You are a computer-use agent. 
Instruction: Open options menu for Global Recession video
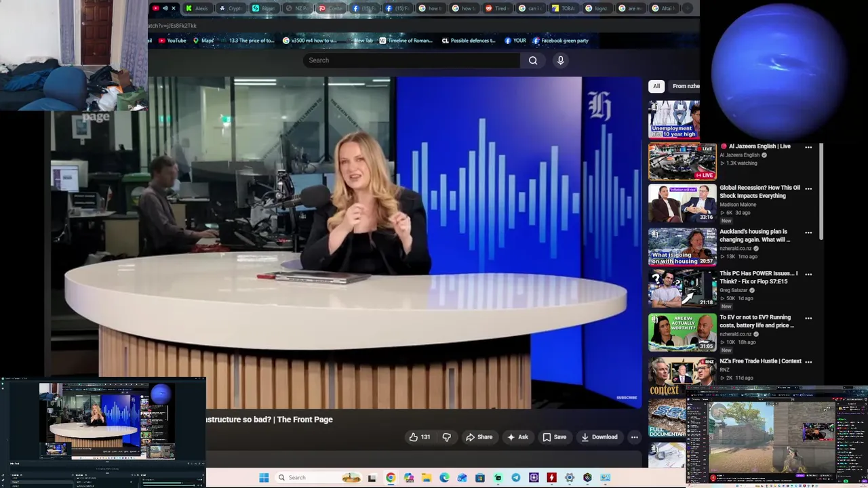coord(808,189)
